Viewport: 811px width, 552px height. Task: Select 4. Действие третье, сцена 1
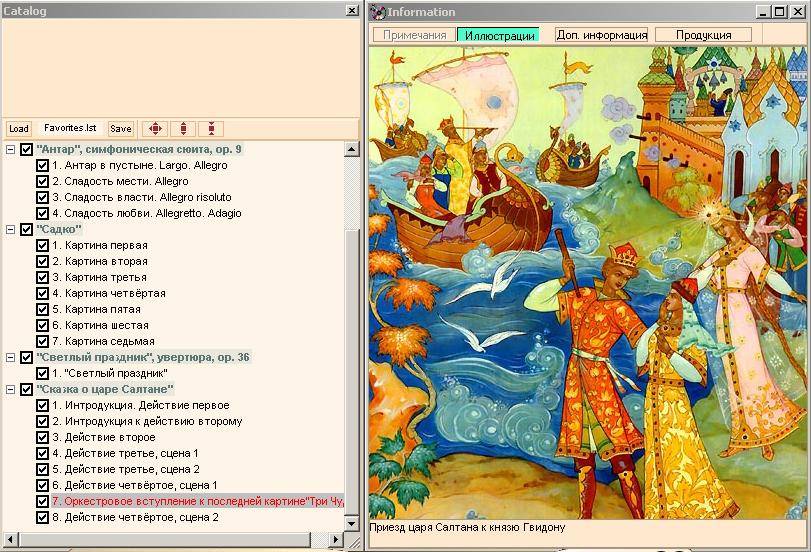(x=125, y=453)
